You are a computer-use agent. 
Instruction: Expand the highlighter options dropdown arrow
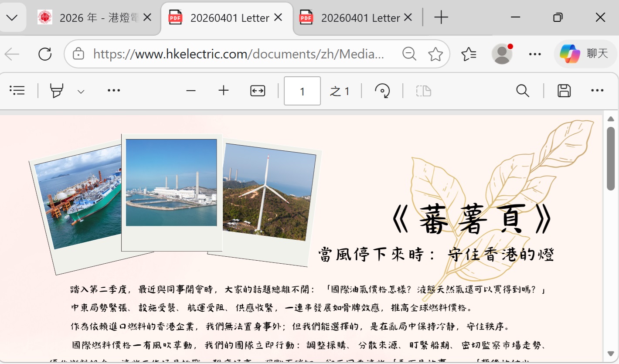click(x=81, y=91)
